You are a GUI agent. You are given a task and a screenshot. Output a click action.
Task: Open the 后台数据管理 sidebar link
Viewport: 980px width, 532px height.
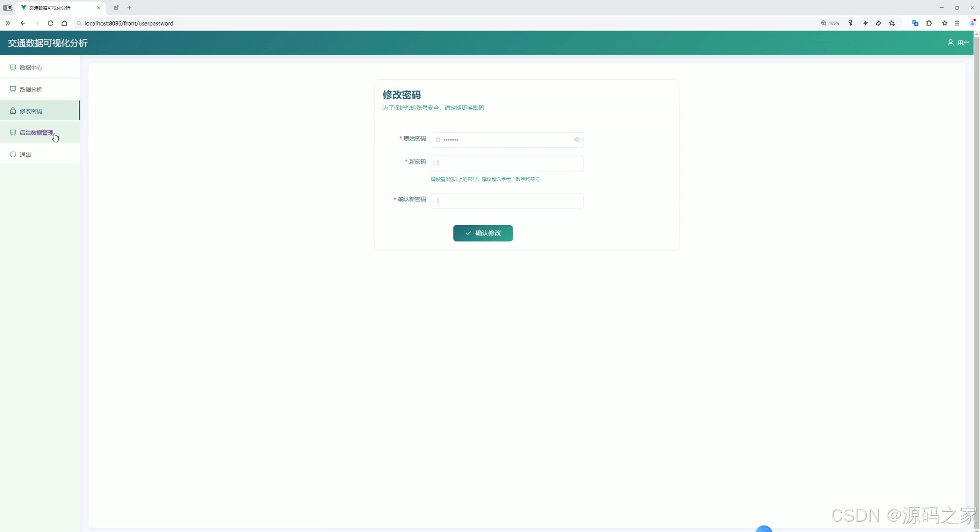coord(36,133)
